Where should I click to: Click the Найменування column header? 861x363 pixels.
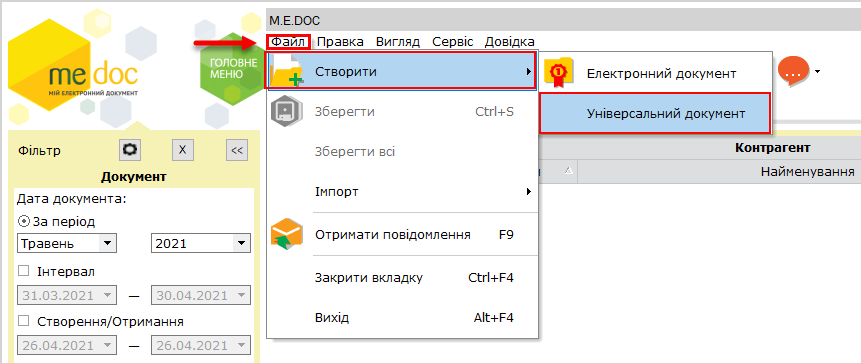(807, 172)
